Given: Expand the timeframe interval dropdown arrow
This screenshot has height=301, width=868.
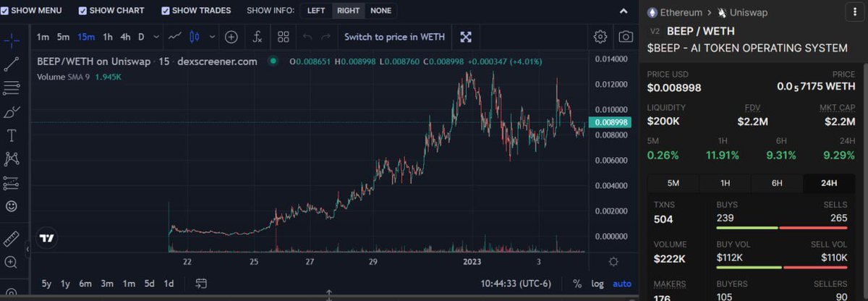Looking at the screenshot, I should coord(157,36).
